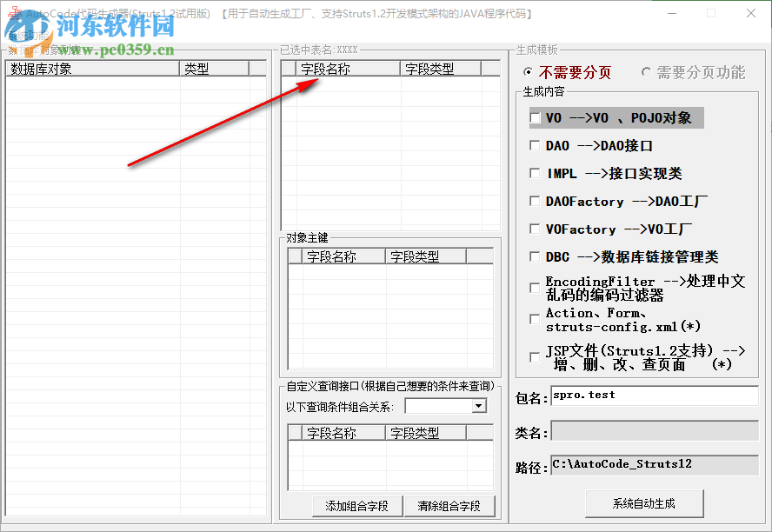Click the AutoCode title bar application icon
This screenshot has height=532, width=772.
pyautogui.click(x=16, y=11)
